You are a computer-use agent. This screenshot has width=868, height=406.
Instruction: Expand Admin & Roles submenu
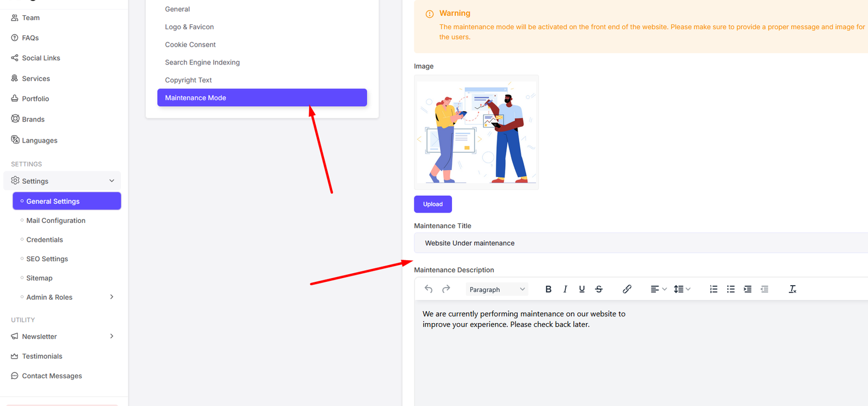click(x=112, y=297)
